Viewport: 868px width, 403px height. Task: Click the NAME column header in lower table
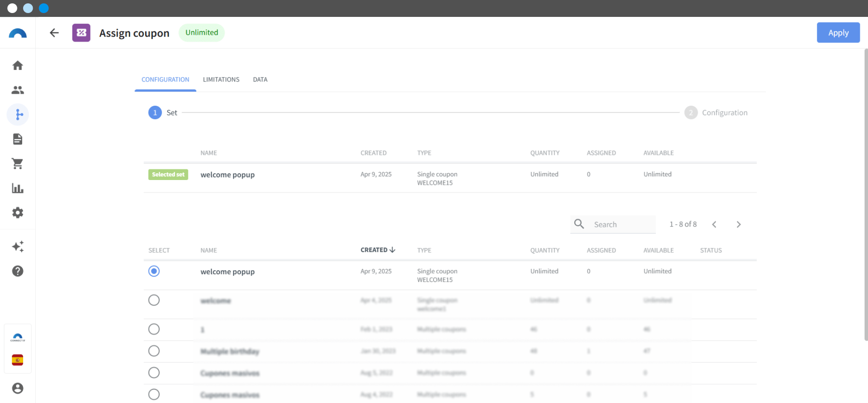pos(209,250)
